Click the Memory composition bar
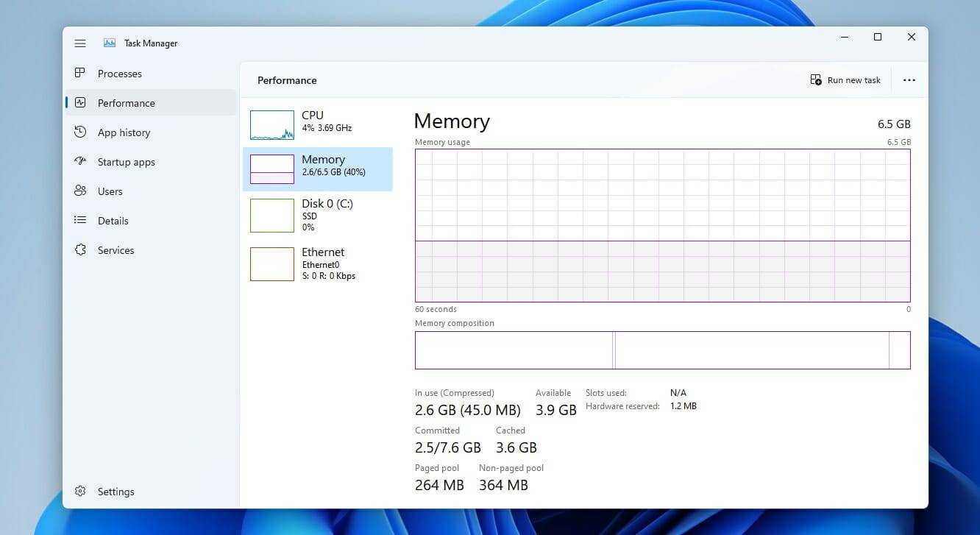This screenshot has height=535, width=980. pos(662,350)
